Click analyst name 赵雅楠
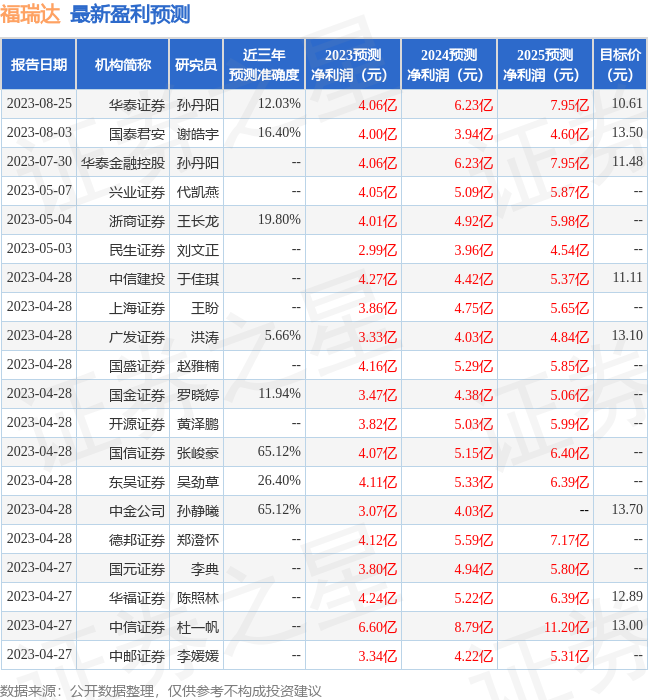Screen dimensions: 648x700 (198, 366)
